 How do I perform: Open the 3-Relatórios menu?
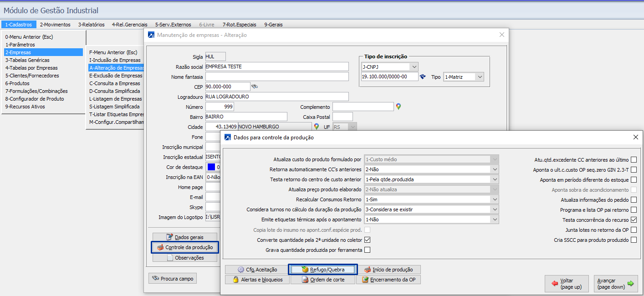coord(91,25)
